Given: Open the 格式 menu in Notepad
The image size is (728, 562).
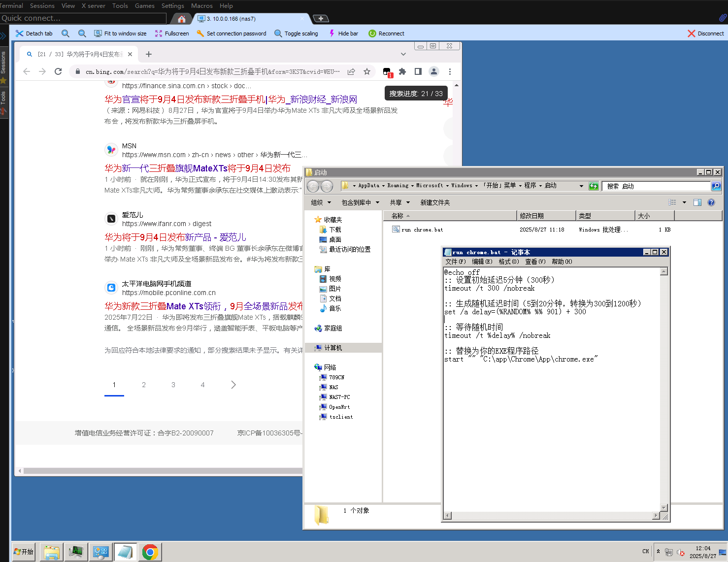Looking at the screenshot, I should [508, 262].
